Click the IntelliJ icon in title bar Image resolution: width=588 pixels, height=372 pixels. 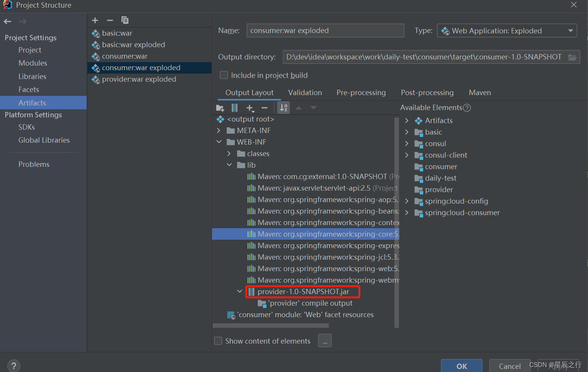click(7, 5)
